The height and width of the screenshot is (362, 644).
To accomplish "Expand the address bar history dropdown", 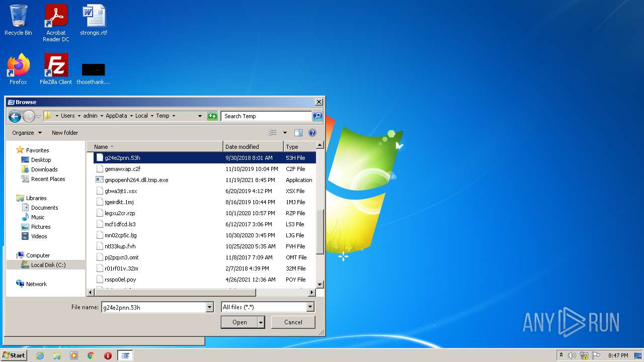I will click(x=200, y=116).
